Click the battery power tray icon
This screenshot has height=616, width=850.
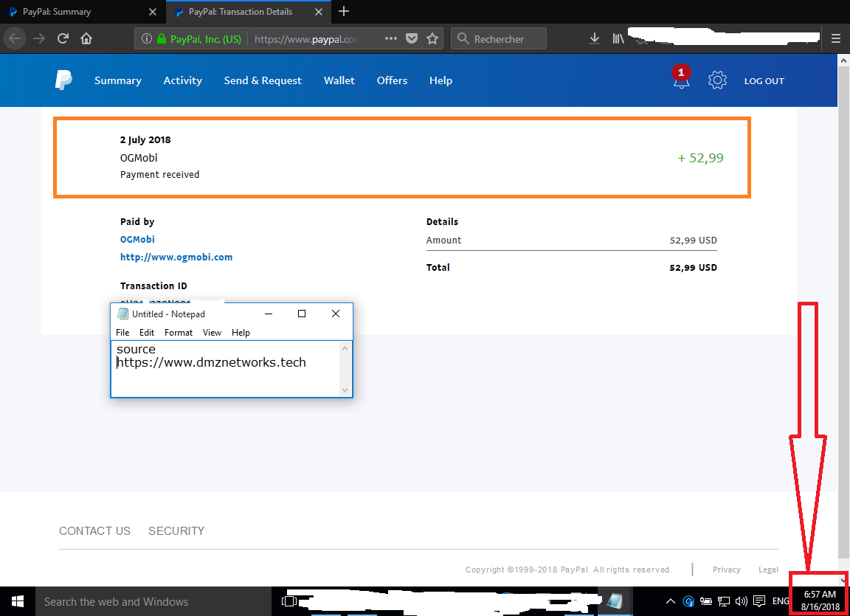706,601
